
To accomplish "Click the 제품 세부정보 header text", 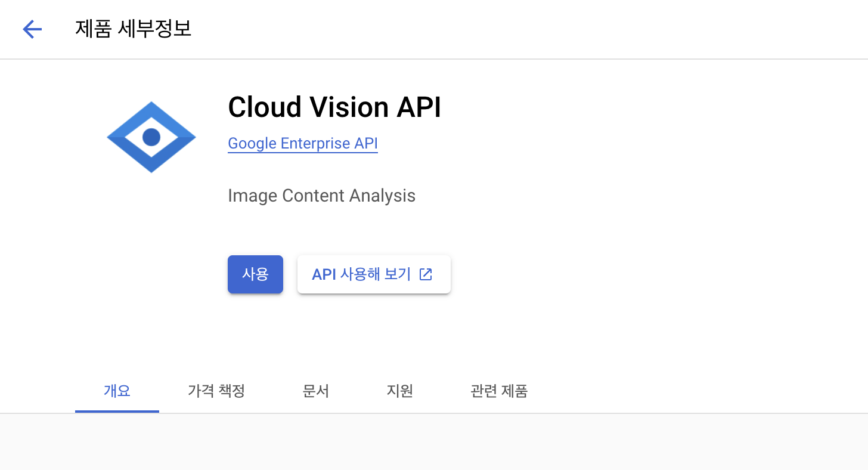I will pyautogui.click(x=132, y=29).
